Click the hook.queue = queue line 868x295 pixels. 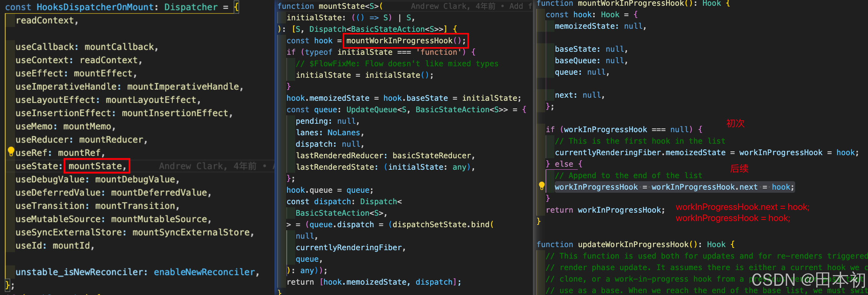[330, 190]
